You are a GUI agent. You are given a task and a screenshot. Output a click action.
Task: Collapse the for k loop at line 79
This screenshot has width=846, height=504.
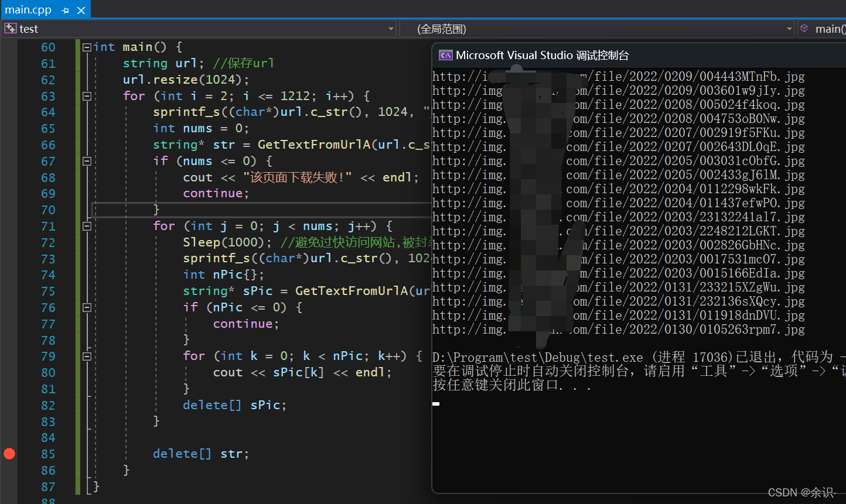pyautogui.click(x=87, y=356)
